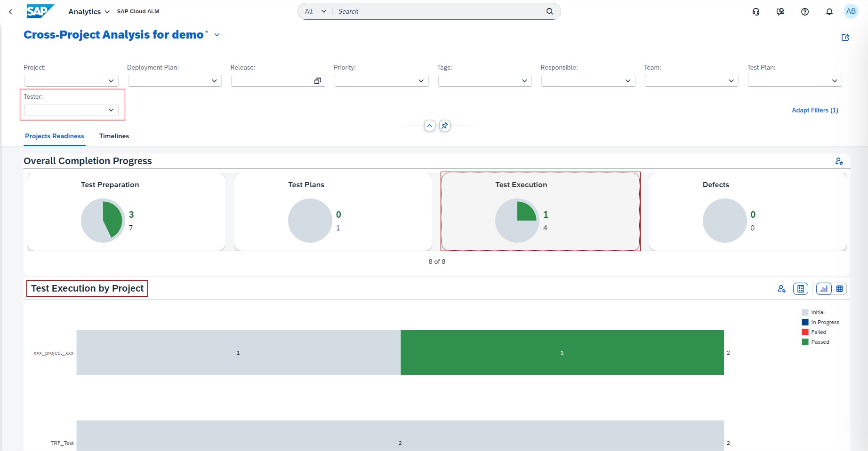The width and height of the screenshot is (868, 451).
Task: Open the notifications bell
Action: (x=829, y=12)
